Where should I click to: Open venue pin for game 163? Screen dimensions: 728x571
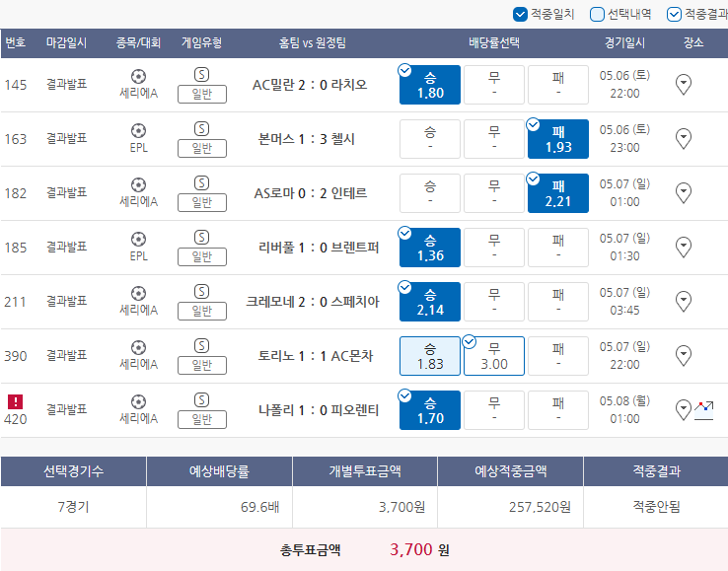click(684, 139)
